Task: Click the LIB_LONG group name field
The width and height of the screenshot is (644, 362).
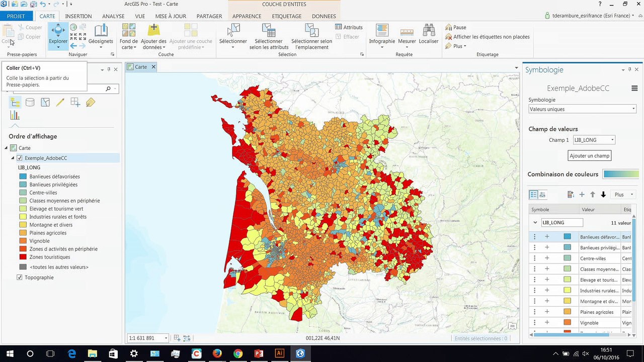Action: click(562, 222)
